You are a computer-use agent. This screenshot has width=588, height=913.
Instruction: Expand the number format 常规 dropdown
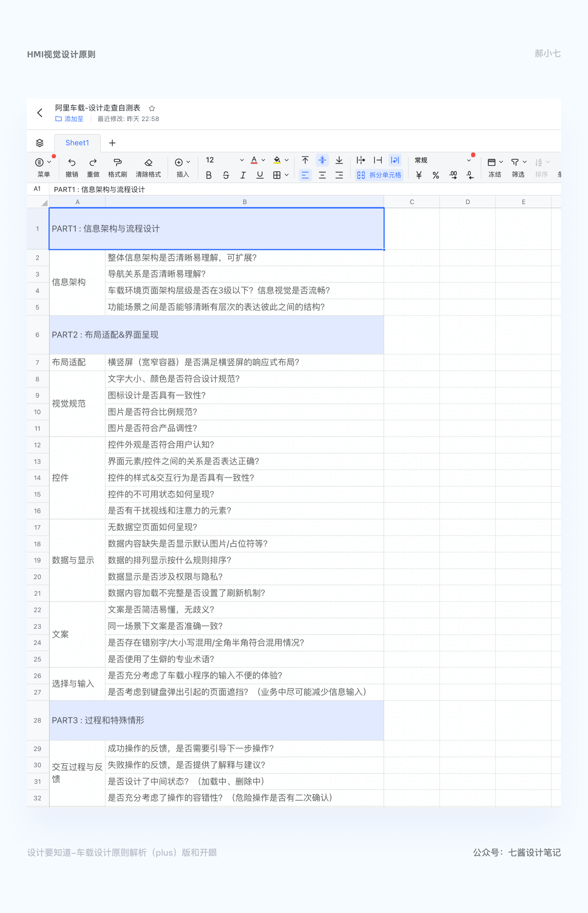pos(469,161)
